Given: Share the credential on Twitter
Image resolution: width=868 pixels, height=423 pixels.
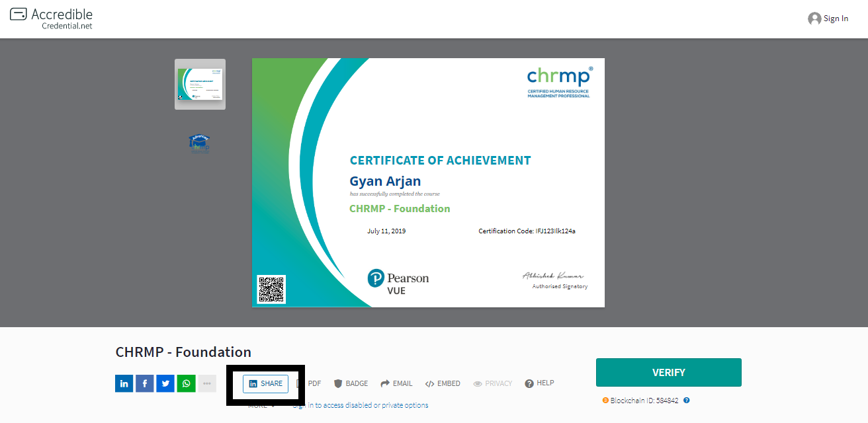Looking at the screenshot, I should [165, 383].
